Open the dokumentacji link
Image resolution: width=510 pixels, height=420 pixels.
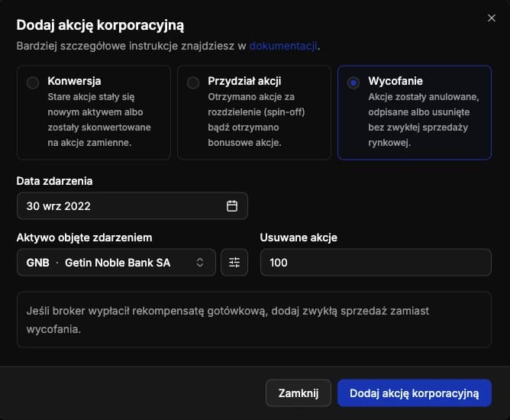pos(283,46)
